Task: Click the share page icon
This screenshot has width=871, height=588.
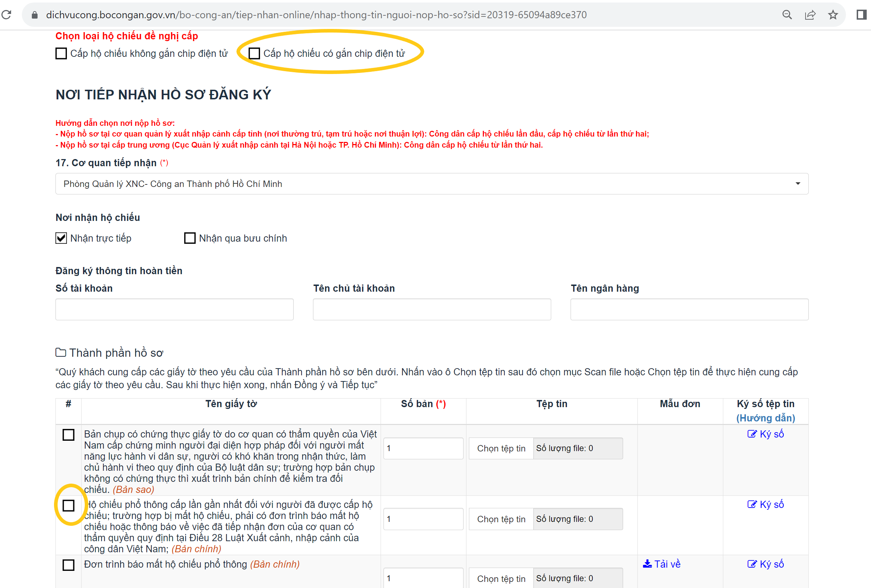Action: 810,15
